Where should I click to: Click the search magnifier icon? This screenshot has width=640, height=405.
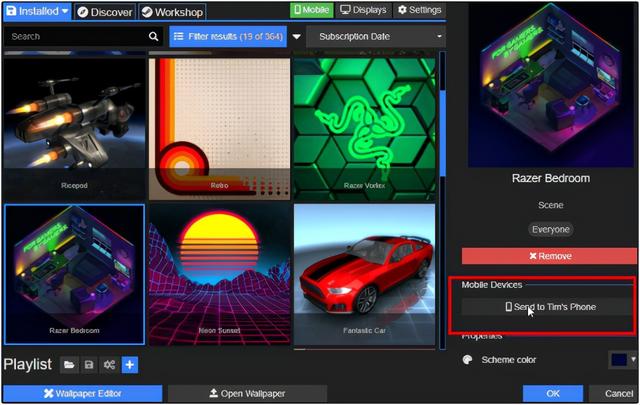[x=154, y=37]
